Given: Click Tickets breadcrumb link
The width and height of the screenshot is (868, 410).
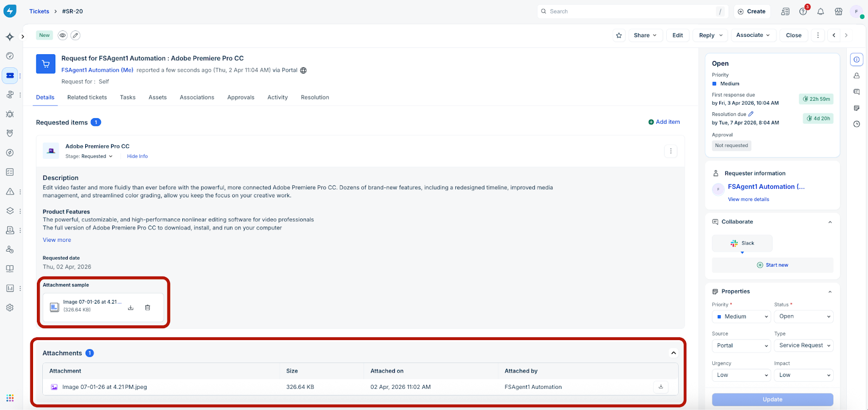Looking at the screenshot, I should pos(39,11).
